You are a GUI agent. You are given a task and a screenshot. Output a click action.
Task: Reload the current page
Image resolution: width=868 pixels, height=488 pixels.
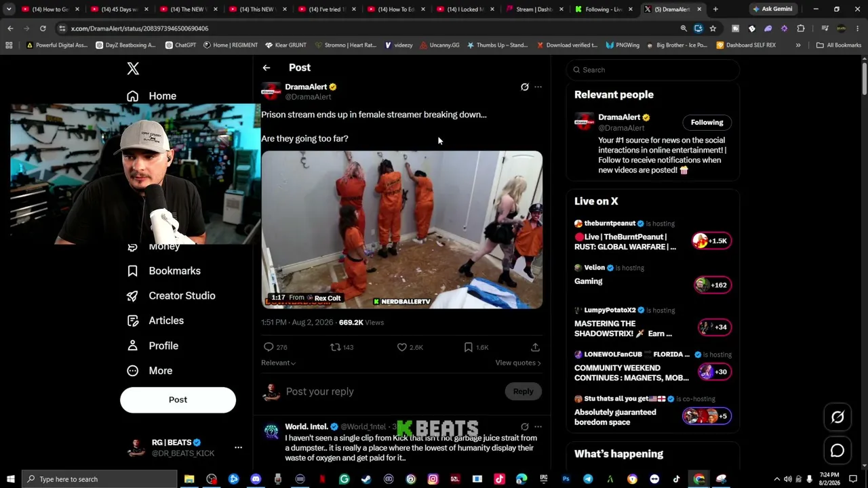point(43,28)
